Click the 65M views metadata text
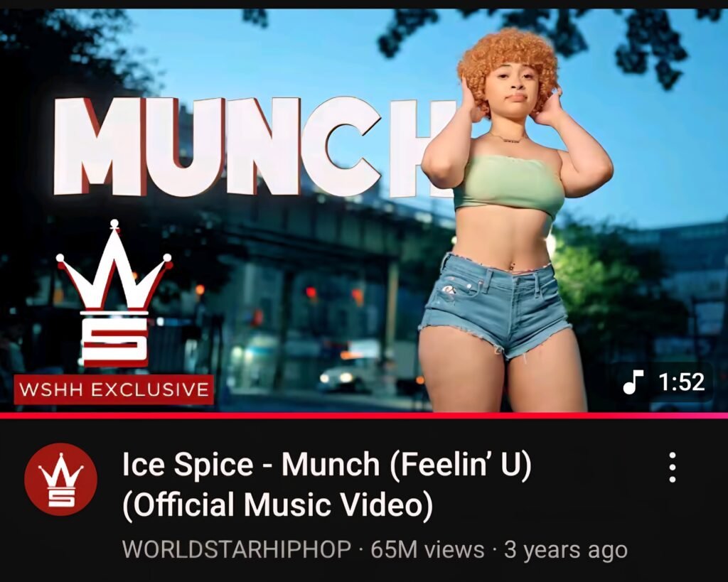 (427, 549)
